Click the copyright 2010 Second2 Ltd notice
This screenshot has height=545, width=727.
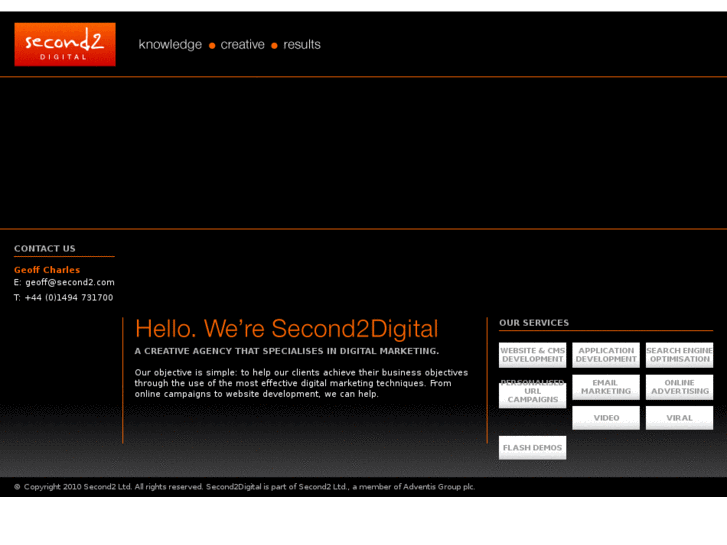(244, 487)
